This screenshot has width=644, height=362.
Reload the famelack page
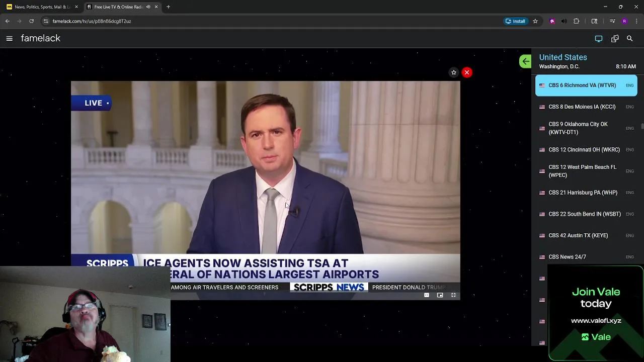(31, 21)
